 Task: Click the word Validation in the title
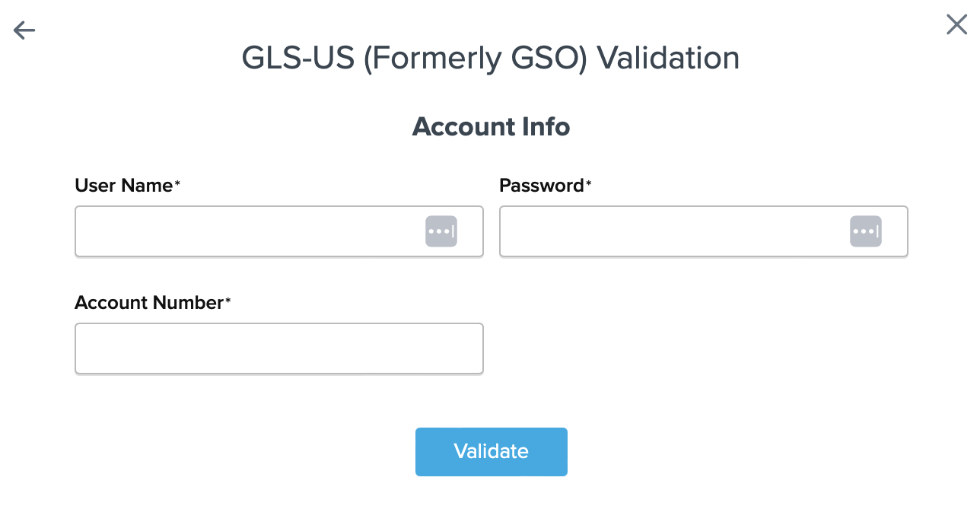pos(668,59)
